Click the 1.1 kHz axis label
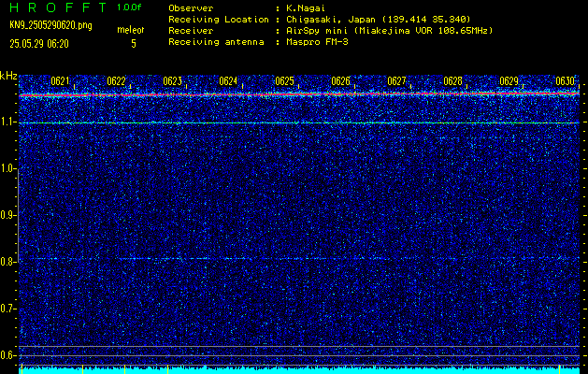This screenshot has width=588, height=374. (7, 122)
